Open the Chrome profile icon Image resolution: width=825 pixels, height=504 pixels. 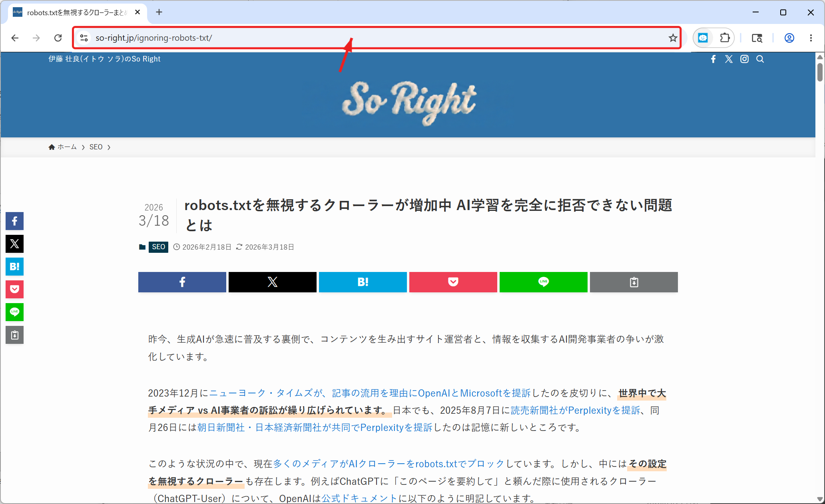[789, 38]
